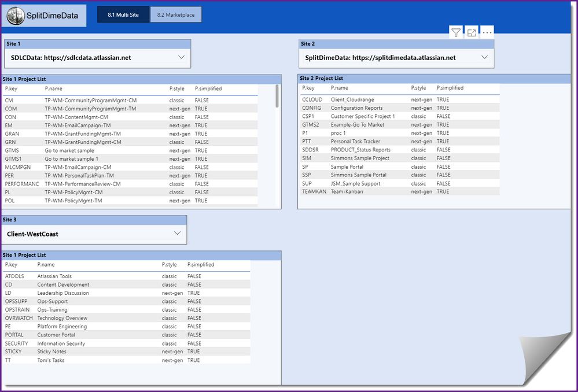Select TP-WM-GrantFundingMgmt-CM row
578x392 pixels.
pyautogui.click(x=130, y=142)
